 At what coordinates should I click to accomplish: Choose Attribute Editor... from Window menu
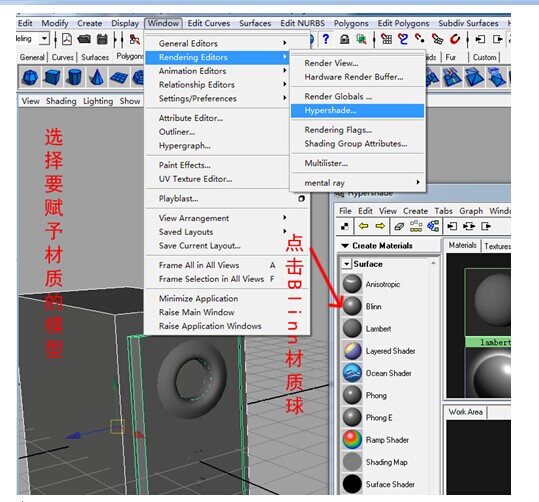point(217,118)
